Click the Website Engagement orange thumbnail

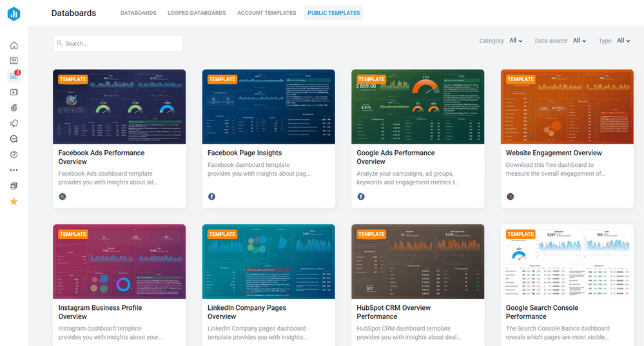(567, 107)
